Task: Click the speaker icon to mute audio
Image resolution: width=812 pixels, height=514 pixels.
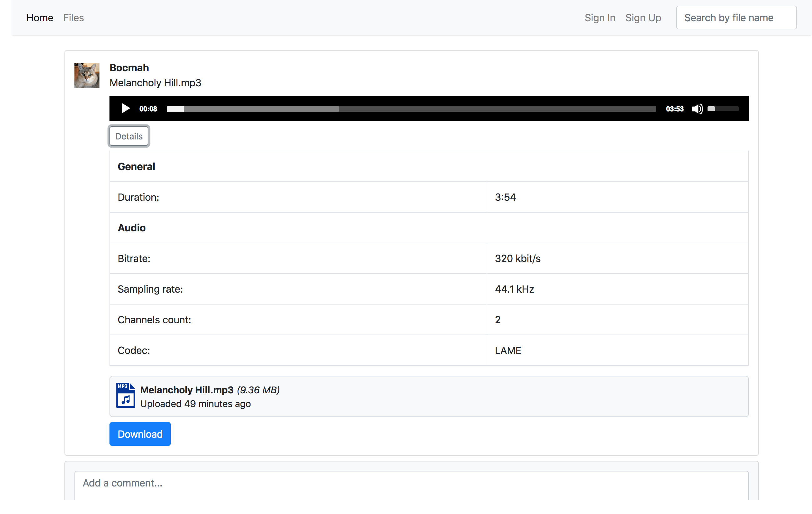Action: (697, 108)
